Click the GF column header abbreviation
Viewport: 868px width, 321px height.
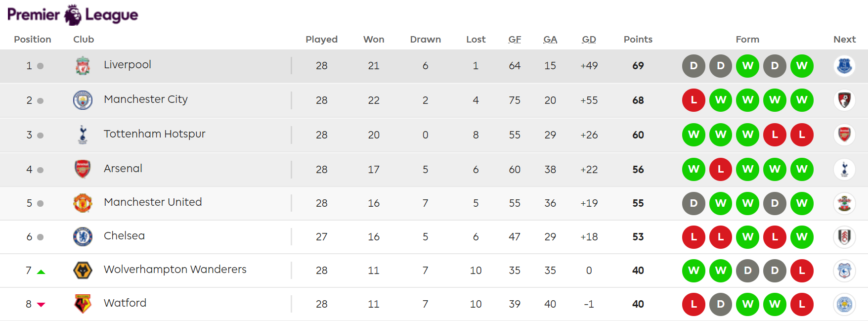click(x=515, y=40)
